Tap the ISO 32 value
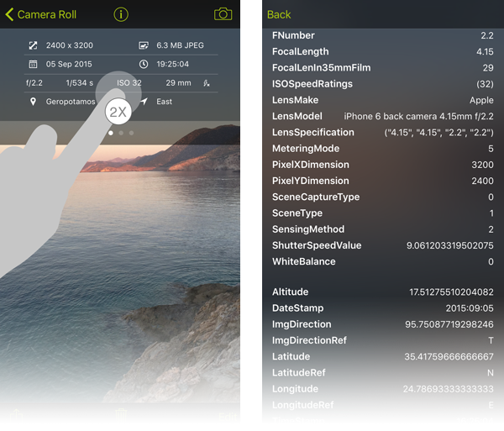 129,83
